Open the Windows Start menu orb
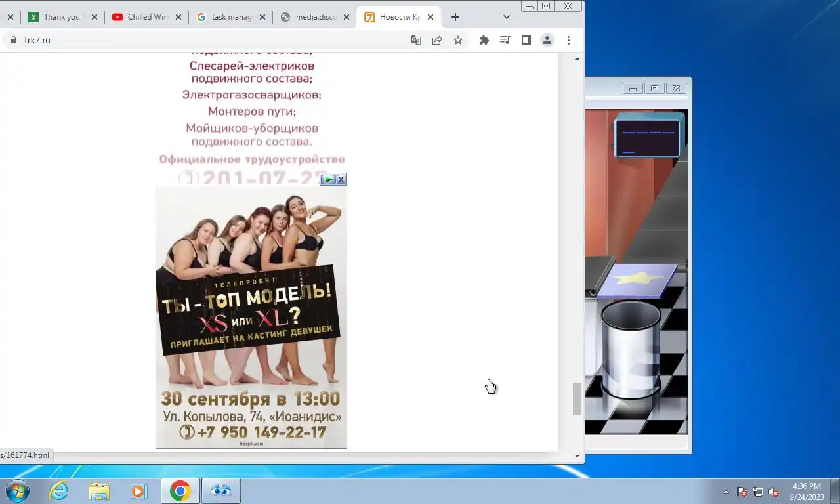 pos(17,491)
